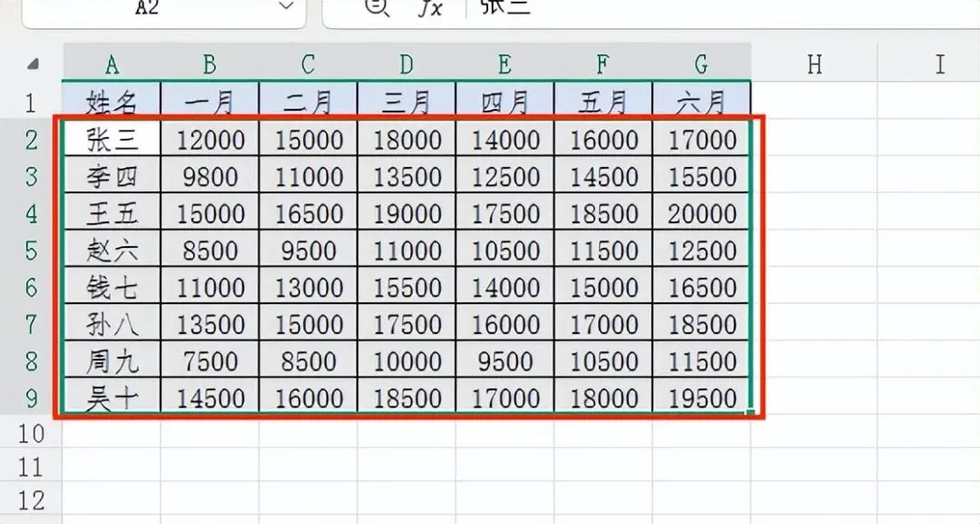Select row 11 header

31,467
